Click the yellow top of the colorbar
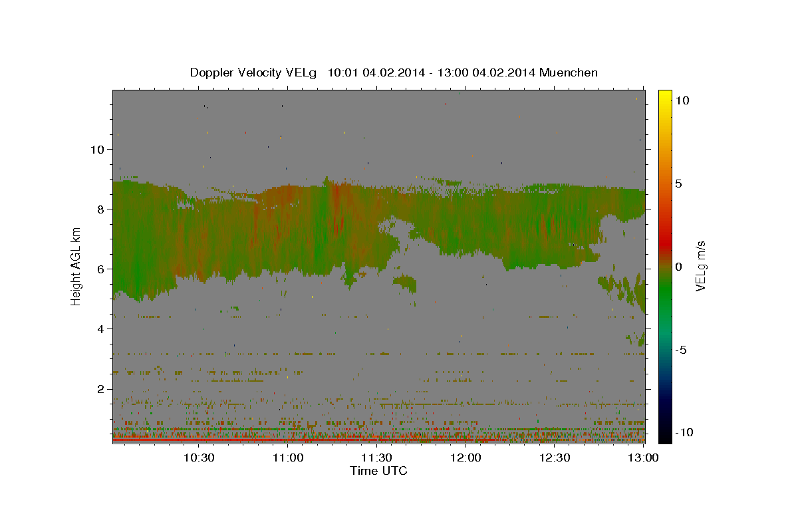Image resolution: width=798 pixels, height=532 pixels. (664, 94)
